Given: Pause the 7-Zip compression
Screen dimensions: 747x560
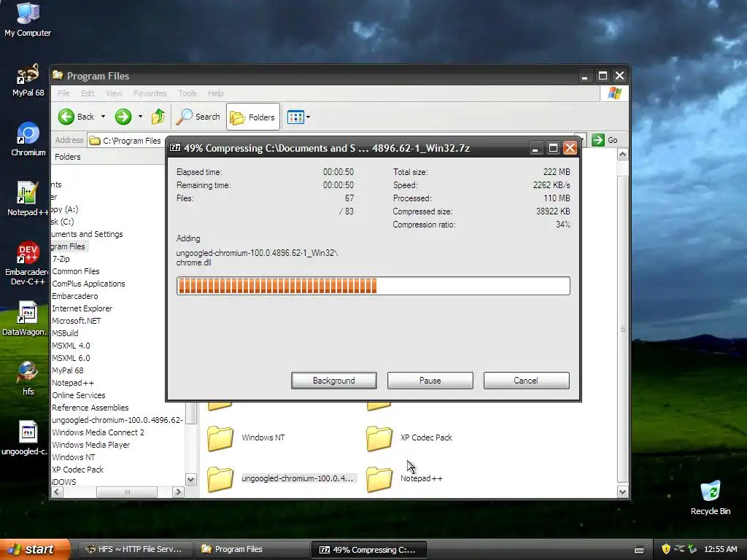Looking at the screenshot, I should 430,381.
